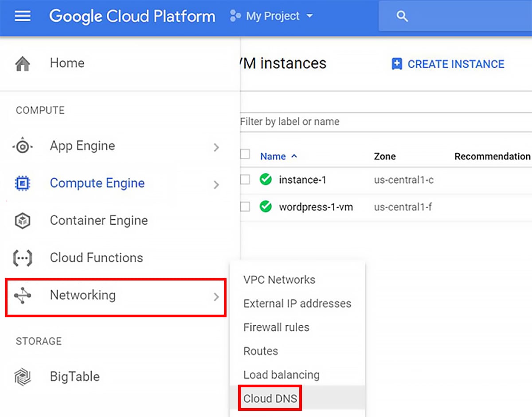Click green status check for wordpress-1-vm
Viewport: 532px width, 417px height.
[x=266, y=207]
